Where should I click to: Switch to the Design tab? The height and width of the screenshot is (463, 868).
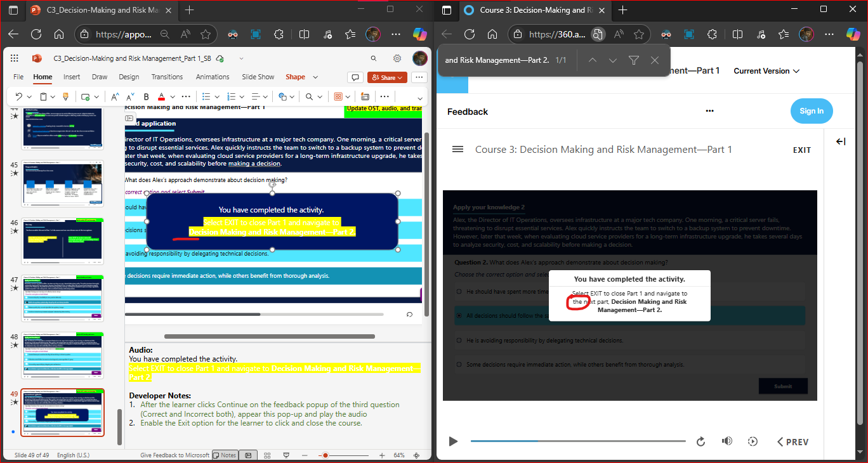[129, 77]
